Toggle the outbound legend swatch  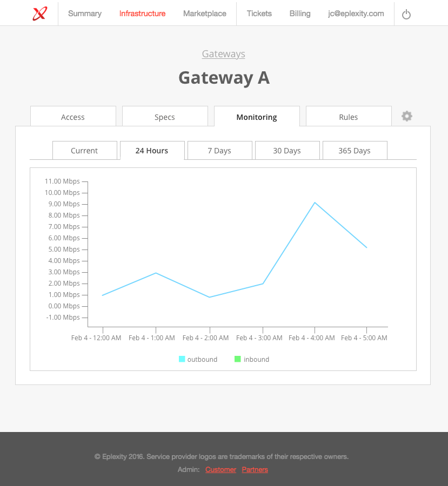point(182,359)
